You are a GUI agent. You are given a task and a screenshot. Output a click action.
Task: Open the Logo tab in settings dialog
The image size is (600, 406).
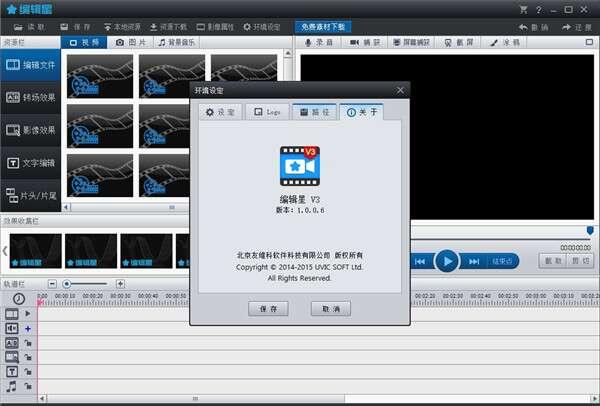click(266, 112)
